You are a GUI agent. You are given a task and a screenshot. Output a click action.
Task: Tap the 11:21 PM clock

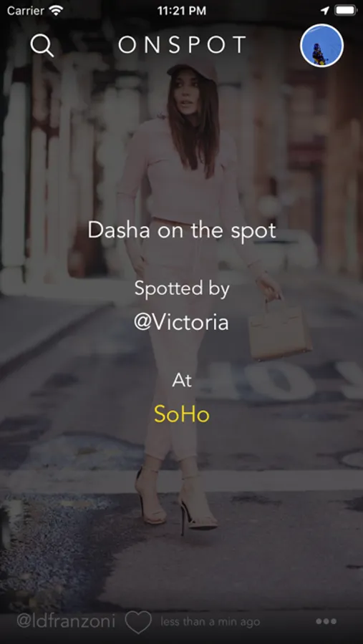[182, 11]
